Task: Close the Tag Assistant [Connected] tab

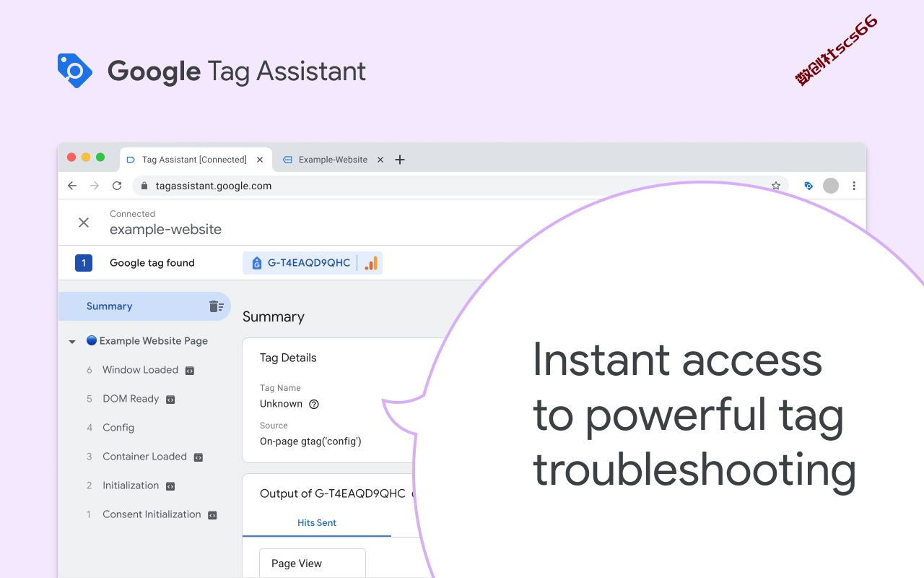Action: (x=260, y=160)
